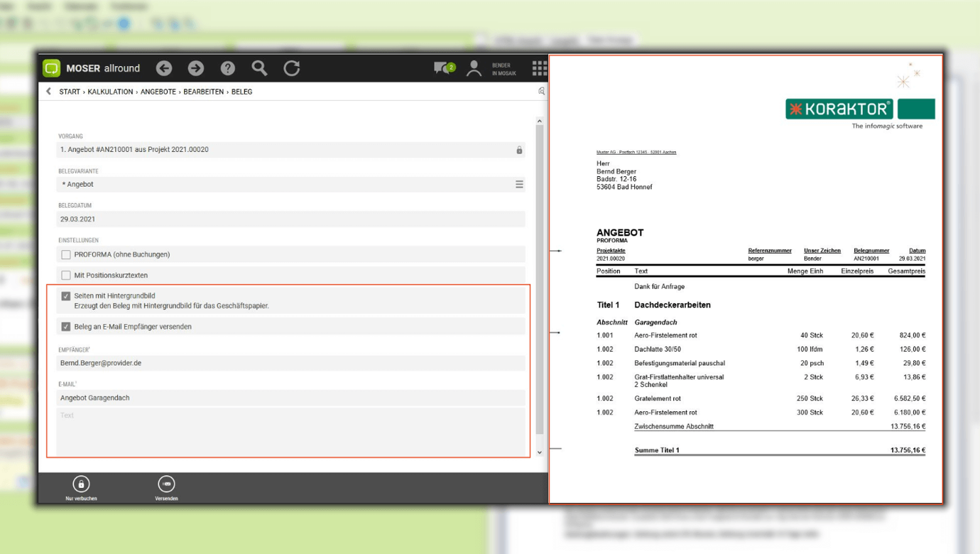Reload using the refresh icon
Viewport: 980px width, 554px height.
click(292, 68)
